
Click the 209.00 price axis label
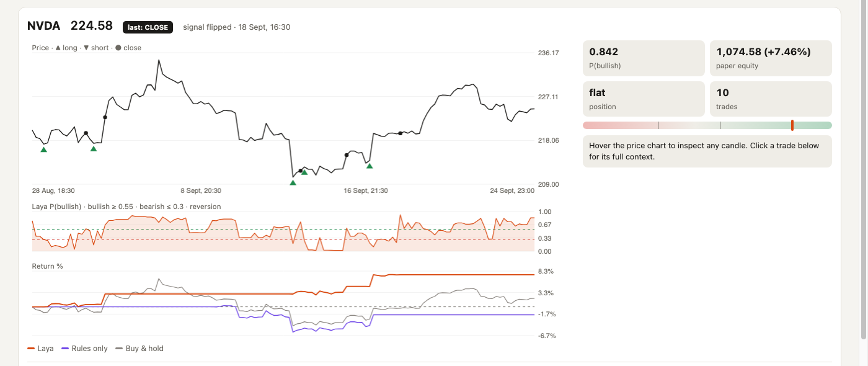tap(548, 184)
